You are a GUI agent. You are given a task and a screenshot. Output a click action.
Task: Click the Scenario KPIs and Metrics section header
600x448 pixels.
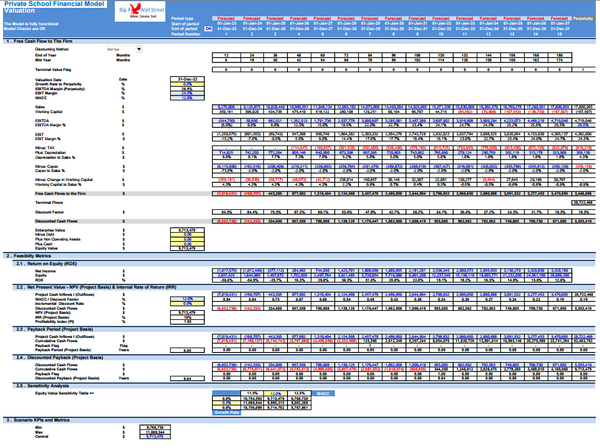point(42,421)
